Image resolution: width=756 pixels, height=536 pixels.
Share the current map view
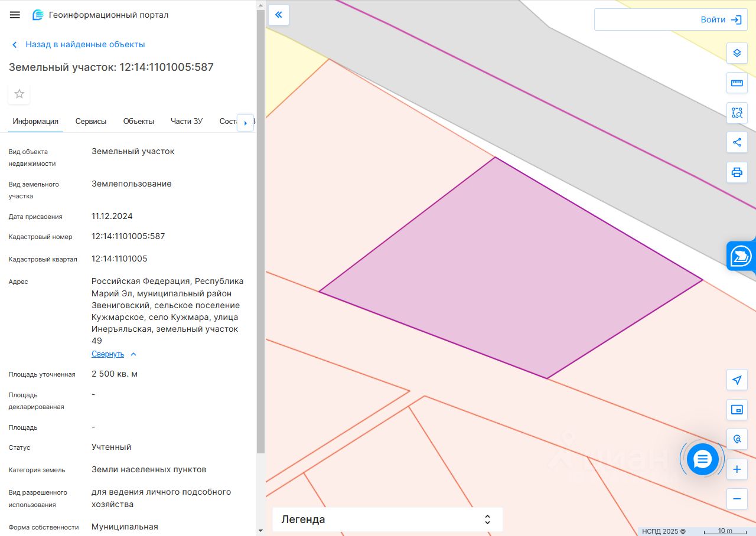pos(737,142)
